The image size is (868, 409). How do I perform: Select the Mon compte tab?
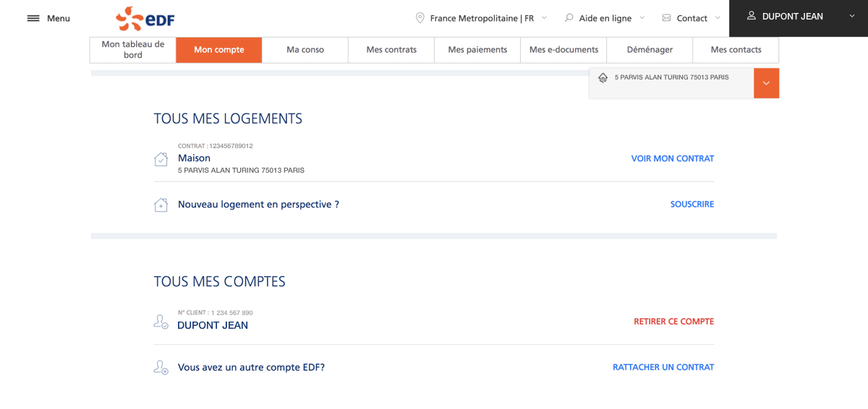coord(219,50)
